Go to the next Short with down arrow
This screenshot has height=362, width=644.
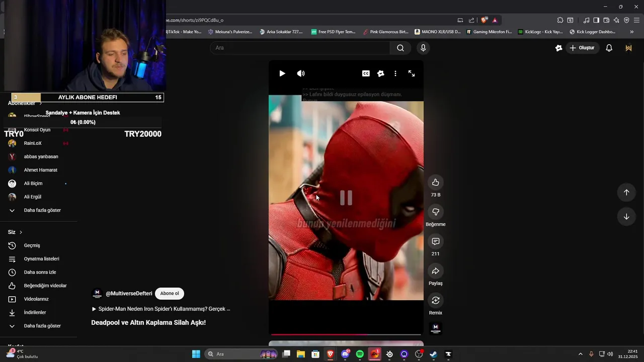click(x=626, y=217)
